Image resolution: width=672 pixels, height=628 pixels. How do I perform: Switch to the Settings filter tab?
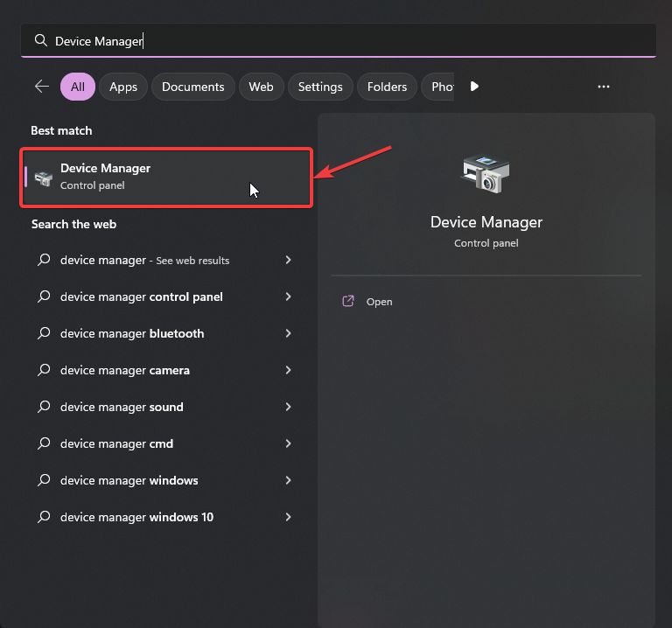click(x=320, y=87)
